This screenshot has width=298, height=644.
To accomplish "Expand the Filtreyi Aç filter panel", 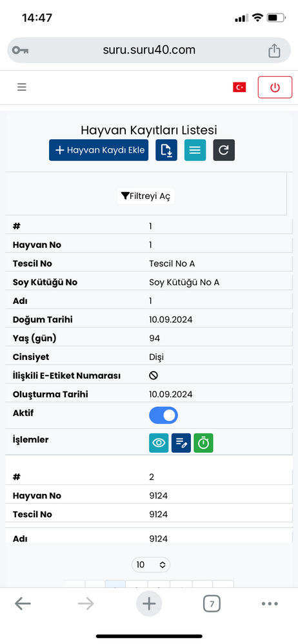I will (146, 196).
